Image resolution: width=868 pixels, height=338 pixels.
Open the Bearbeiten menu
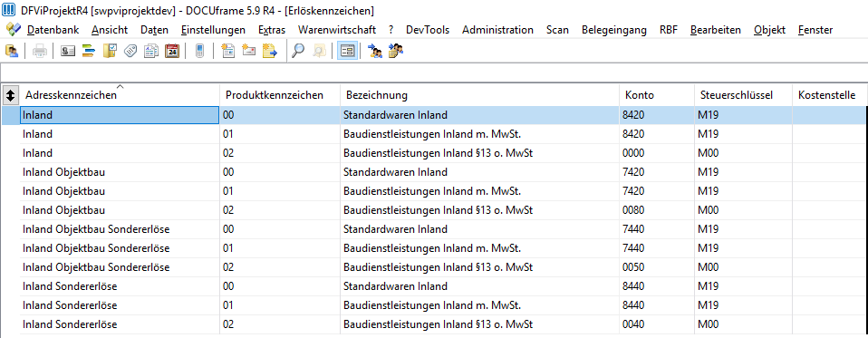[716, 30]
